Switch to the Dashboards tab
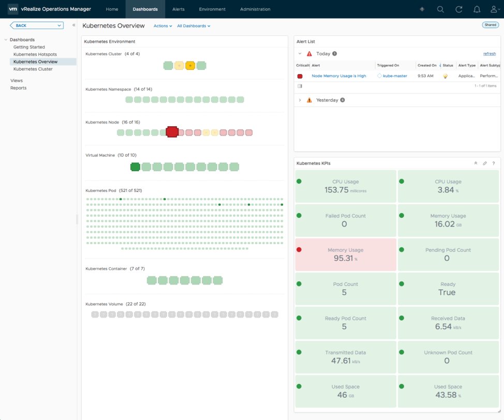This screenshot has height=420, width=504. click(x=145, y=9)
